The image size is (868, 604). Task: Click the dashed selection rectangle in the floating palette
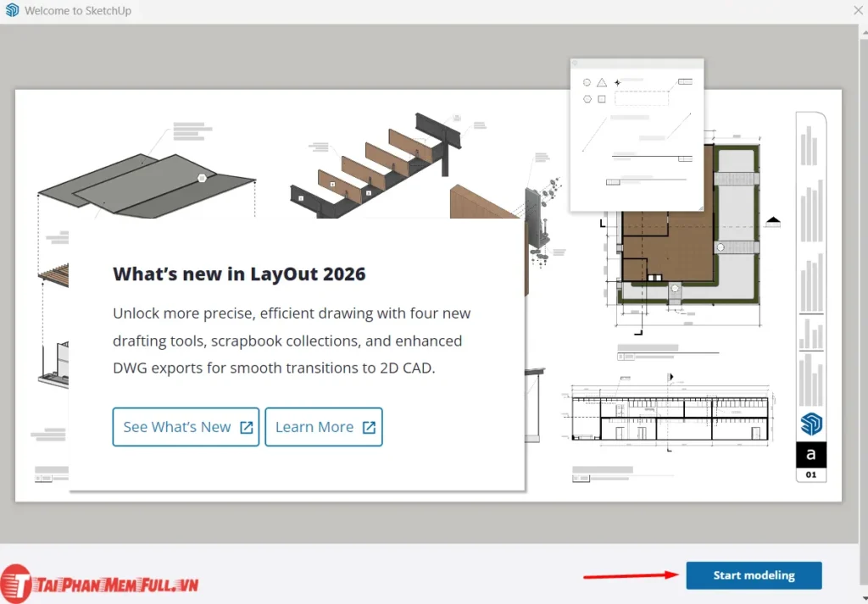point(642,99)
